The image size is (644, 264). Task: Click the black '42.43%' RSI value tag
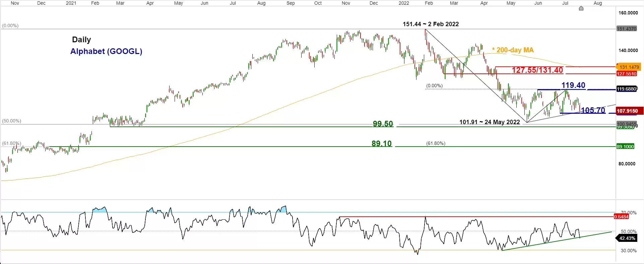(626, 238)
